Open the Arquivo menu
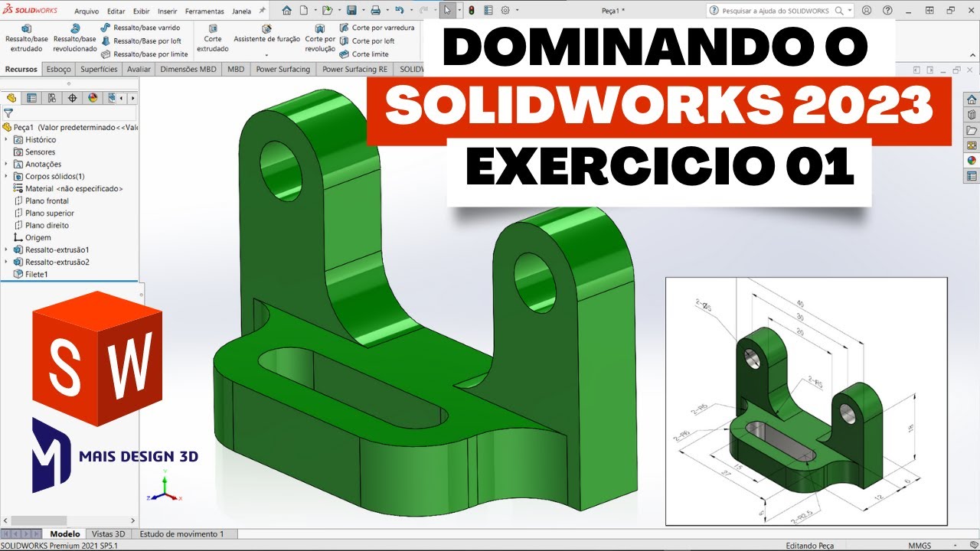The height and width of the screenshot is (551, 980). point(87,11)
